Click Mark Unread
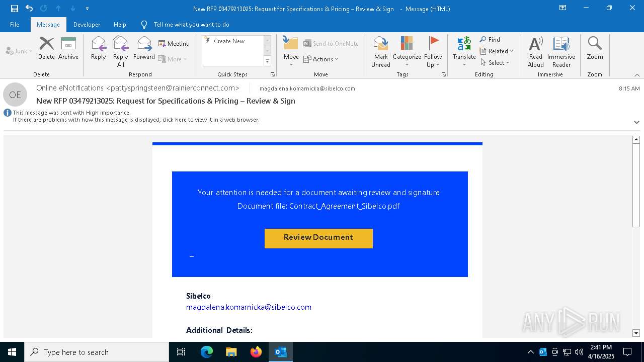Image resolution: width=644 pixels, height=362 pixels. (381, 52)
